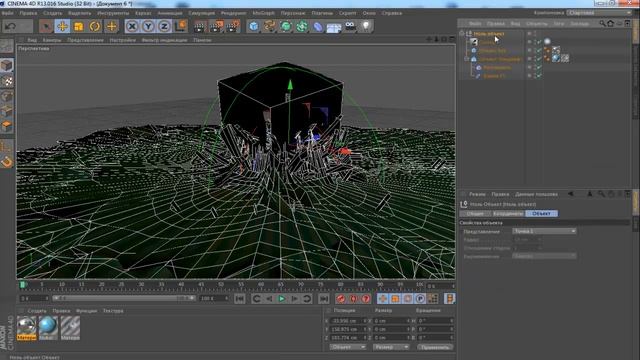Click the blue sphere material tag

[556, 58]
